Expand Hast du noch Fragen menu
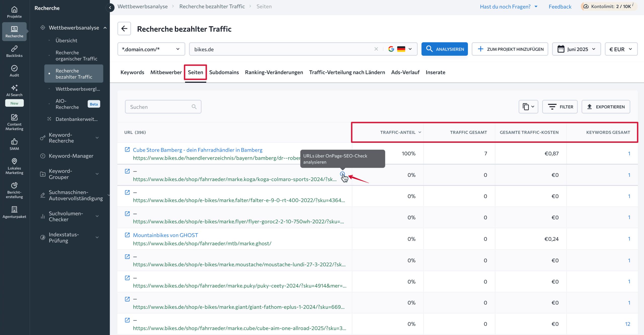The width and height of the screenshot is (644, 335). [x=509, y=7]
